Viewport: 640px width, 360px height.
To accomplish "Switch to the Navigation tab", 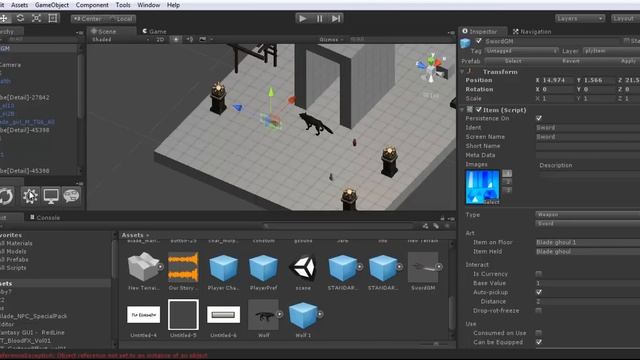I will pos(532,31).
